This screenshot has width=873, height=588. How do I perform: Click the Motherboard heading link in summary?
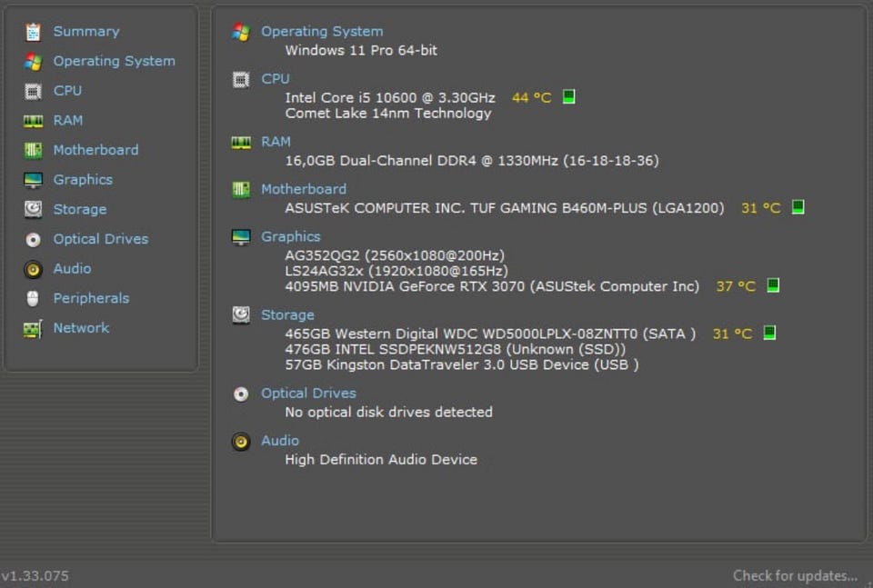304,189
